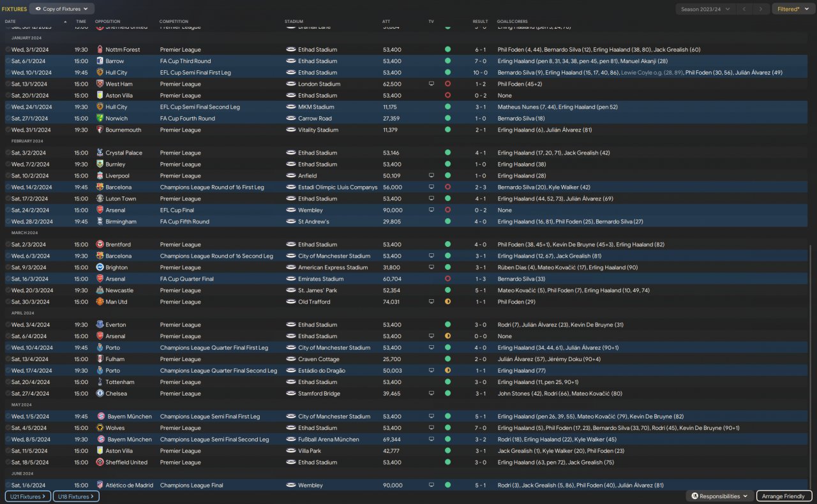Select the Champions League Final fixture row
817x504 pixels.
point(406,485)
